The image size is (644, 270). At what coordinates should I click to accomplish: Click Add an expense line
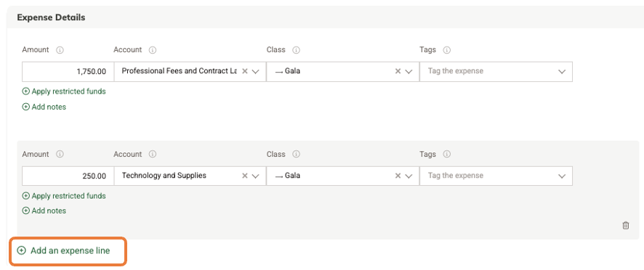point(64,250)
